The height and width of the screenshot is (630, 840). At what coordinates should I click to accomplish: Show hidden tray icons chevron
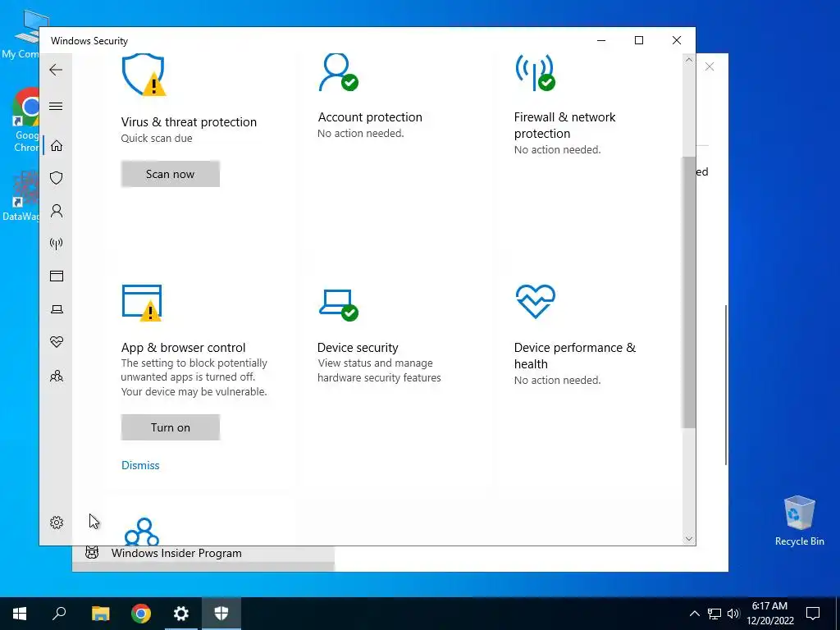(694, 614)
